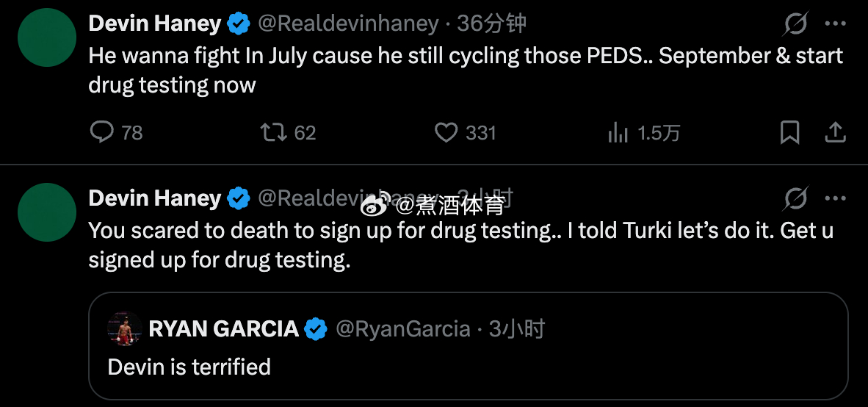
Task: View analytics of the first tweet
Action: click(618, 132)
